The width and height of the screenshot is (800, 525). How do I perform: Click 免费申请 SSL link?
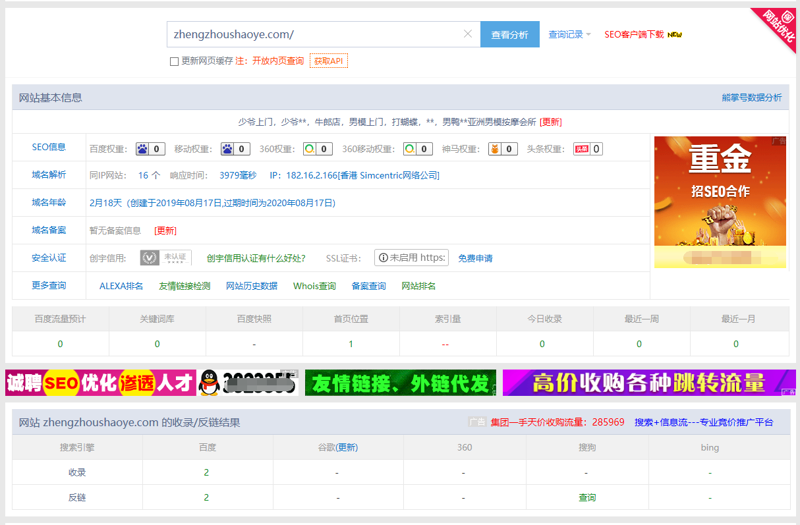click(x=476, y=258)
